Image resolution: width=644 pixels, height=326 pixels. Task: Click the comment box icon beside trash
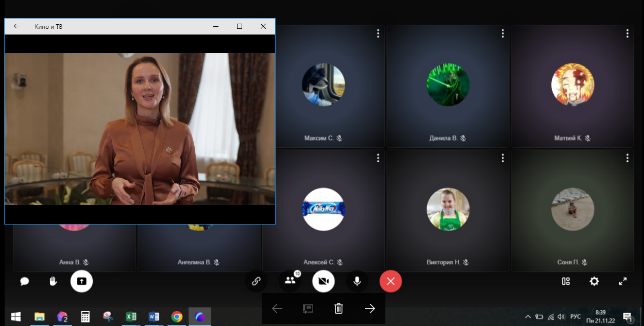308,308
